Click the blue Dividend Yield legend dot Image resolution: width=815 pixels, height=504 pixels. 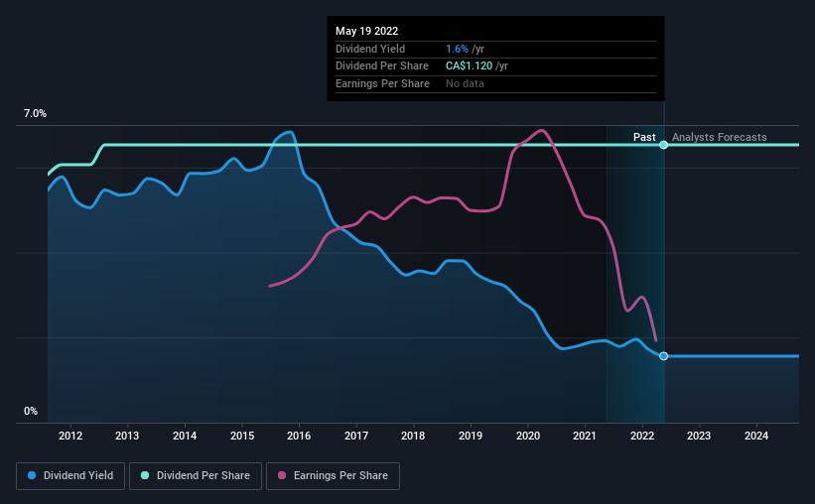click(32, 475)
